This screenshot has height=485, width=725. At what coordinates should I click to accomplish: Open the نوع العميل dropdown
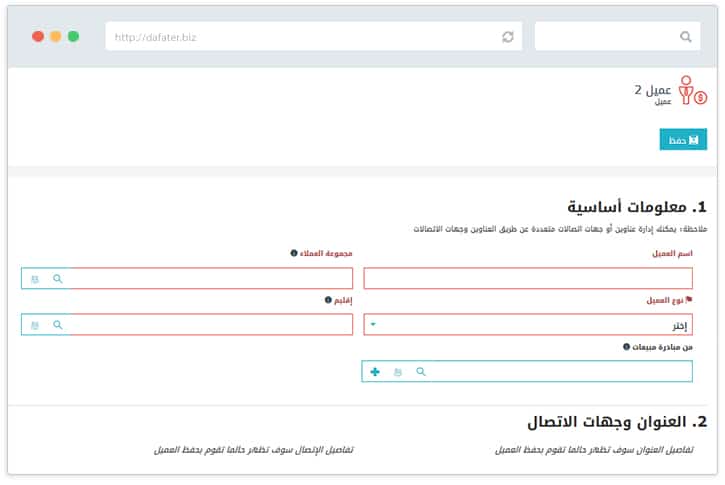click(x=528, y=325)
